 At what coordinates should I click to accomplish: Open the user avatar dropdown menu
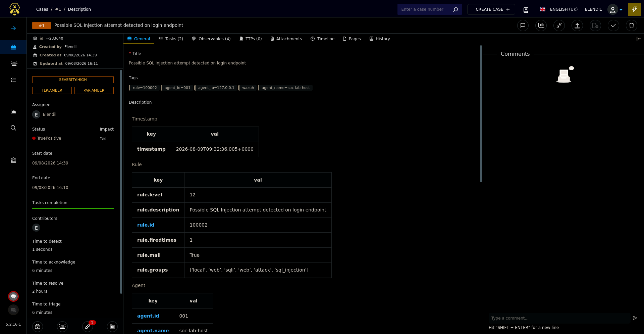point(615,9)
